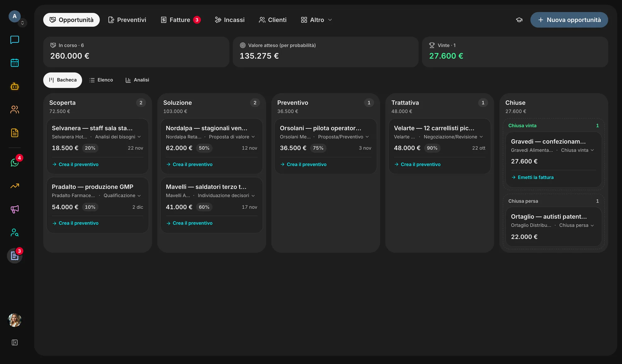Click Crea il preventivo on Selvanera card
Viewport: 622px width, 364px height.
[76, 164]
